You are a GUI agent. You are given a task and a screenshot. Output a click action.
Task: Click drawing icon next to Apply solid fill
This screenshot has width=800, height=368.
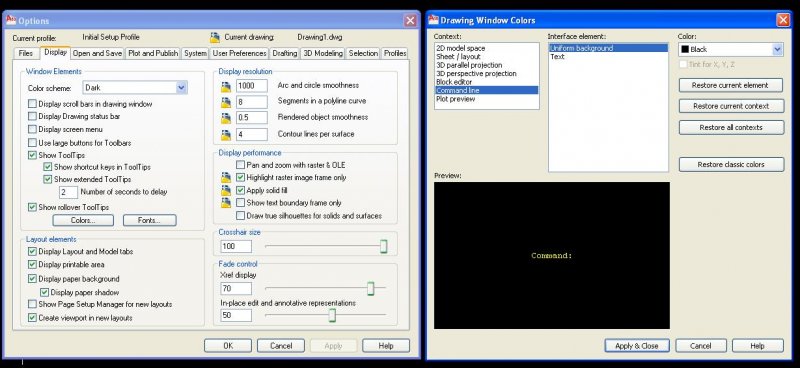[226, 190]
